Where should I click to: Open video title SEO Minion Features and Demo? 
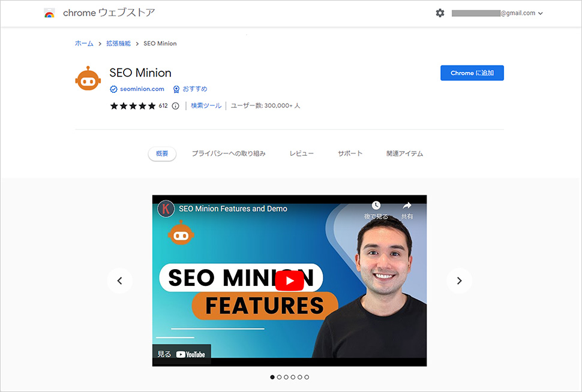coord(233,209)
